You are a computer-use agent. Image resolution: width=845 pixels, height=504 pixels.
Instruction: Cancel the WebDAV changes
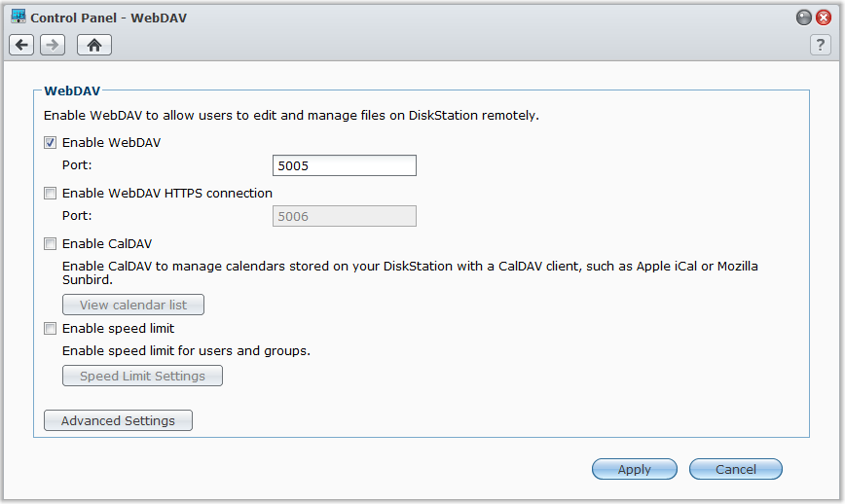tap(736, 469)
